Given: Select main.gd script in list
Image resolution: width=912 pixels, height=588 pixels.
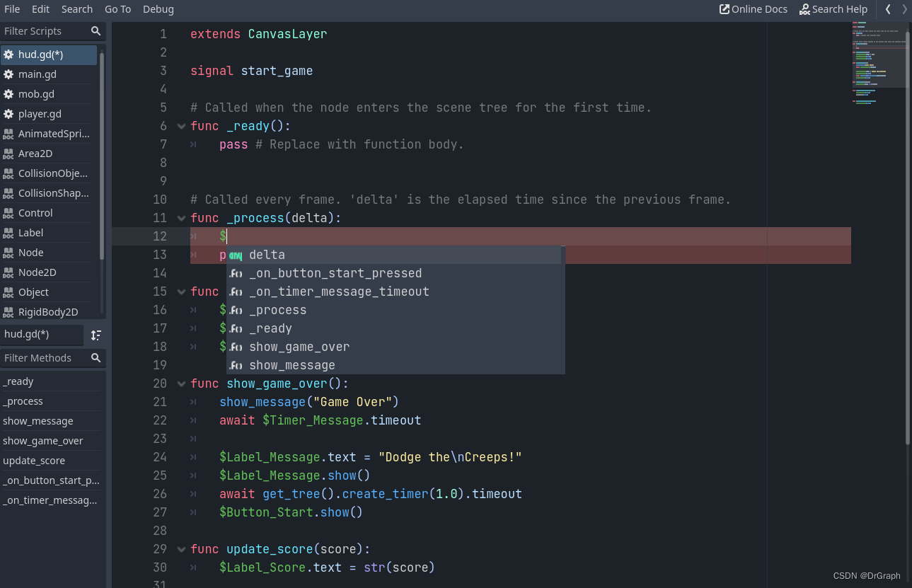Looking at the screenshot, I should coord(49,74).
